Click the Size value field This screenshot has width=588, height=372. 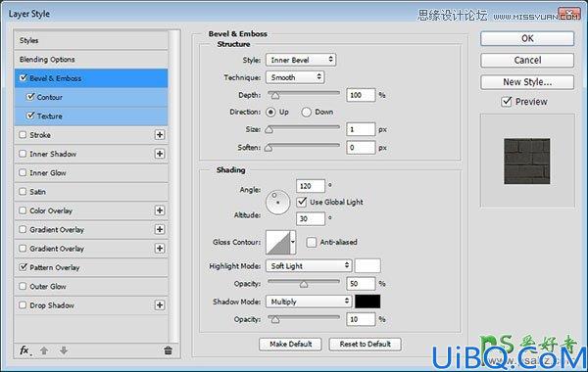361,129
